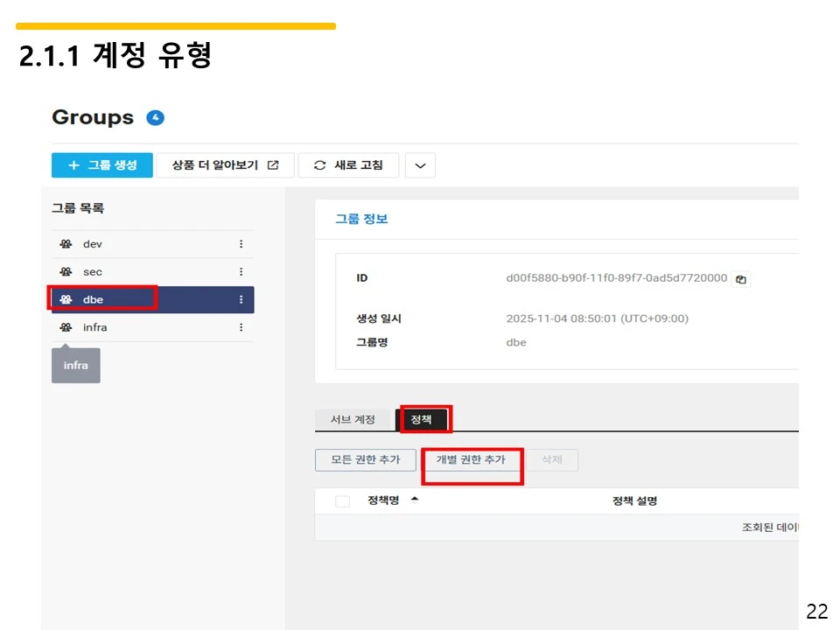The width and height of the screenshot is (840, 630).
Task: Copy the group ID with the copy icon
Action: click(x=740, y=278)
